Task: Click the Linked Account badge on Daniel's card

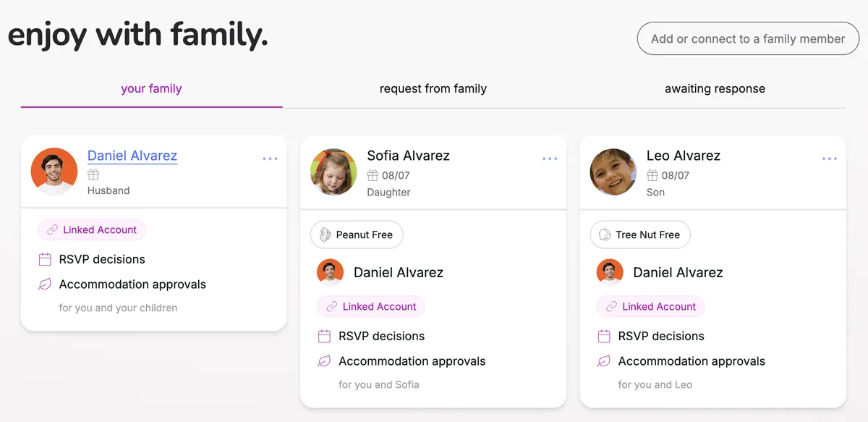Action: pos(92,230)
